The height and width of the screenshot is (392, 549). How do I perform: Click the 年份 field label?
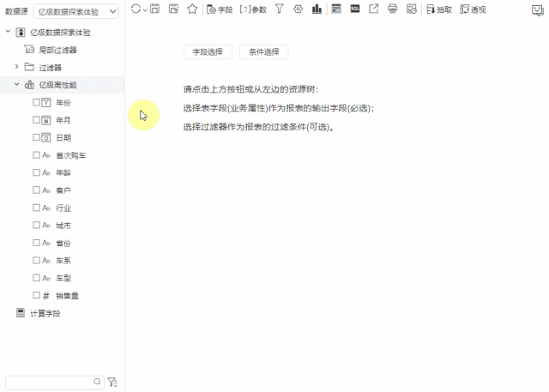click(63, 103)
